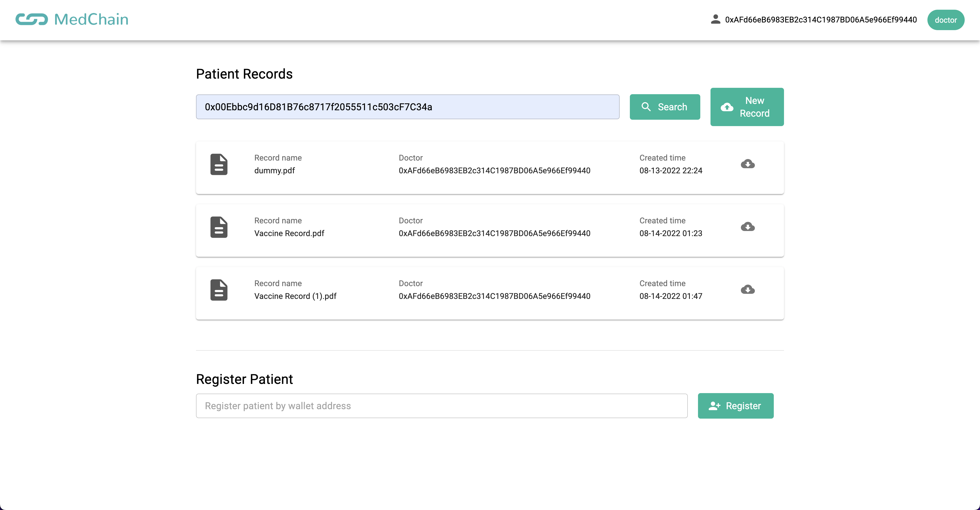The height and width of the screenshot is (510, 980).
Task: Click the document icon for Vaccine Record (1).pdf
Action: click(x=219, y=290)
